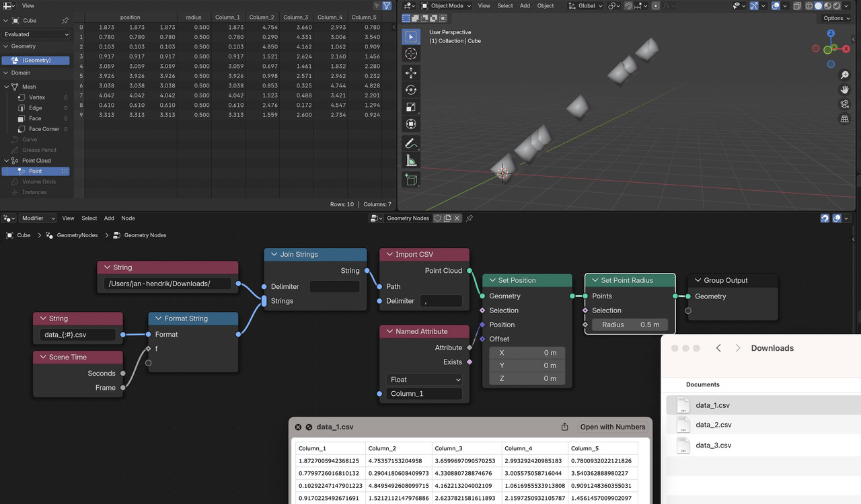Select the Cursor tool in viewport toolbar
This screenshot has width=861, height=504.
411,54
